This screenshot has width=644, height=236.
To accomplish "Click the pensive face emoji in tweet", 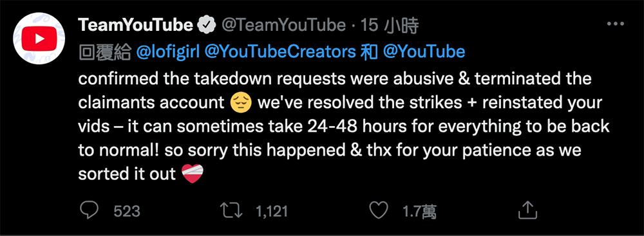I will pos(241,103).
